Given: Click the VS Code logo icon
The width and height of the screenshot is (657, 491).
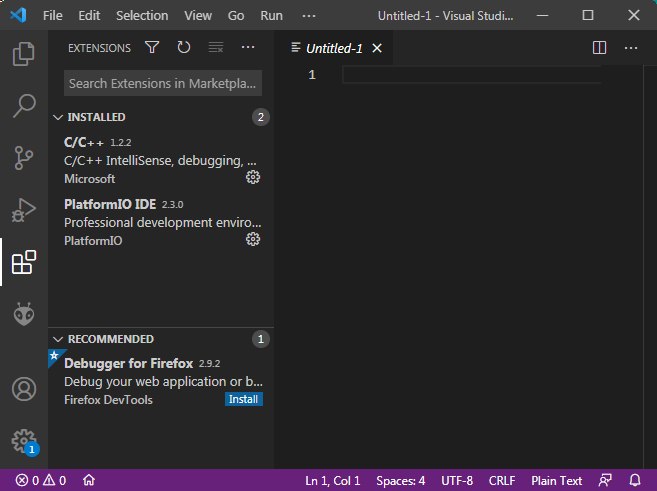Looking at the screenshot, I should tap(18, 16).
